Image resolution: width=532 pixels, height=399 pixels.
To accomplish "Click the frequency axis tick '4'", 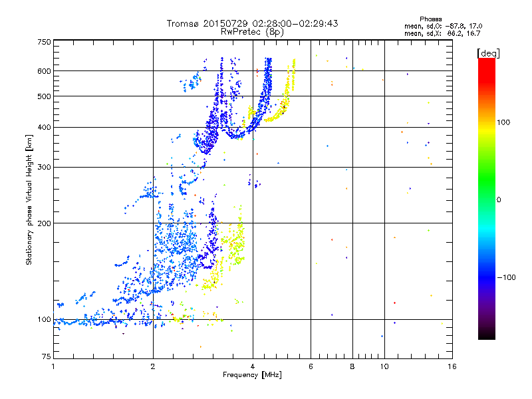I will [x=253, y=366].
